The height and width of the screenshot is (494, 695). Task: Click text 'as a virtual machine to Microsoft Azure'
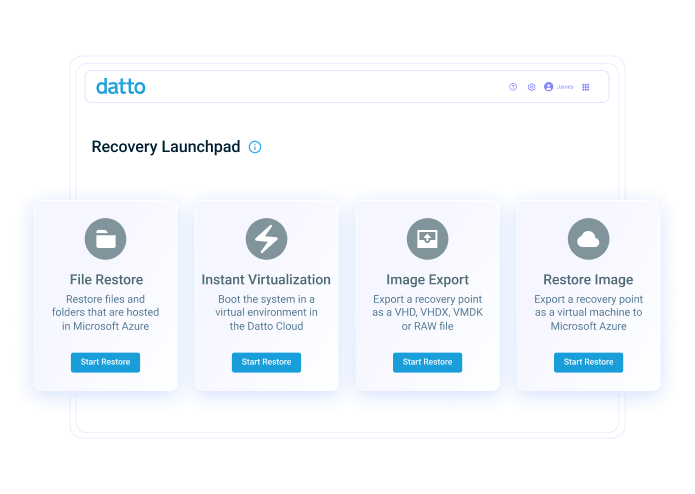click(x=588, y=319)
